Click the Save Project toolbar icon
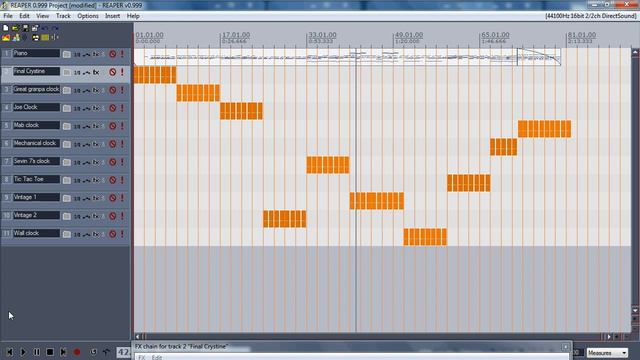Viewport: 640px width, 360px height. (x=25, y=28)
